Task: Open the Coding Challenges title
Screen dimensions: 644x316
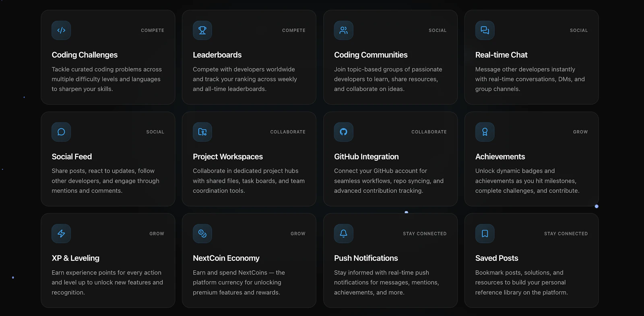Action: click(85, 55)
